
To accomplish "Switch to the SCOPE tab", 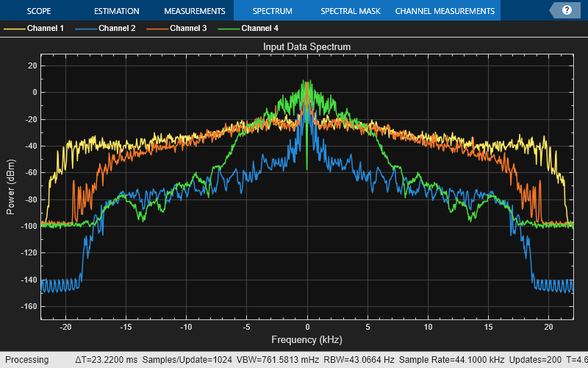I will (x=39, y=11).
